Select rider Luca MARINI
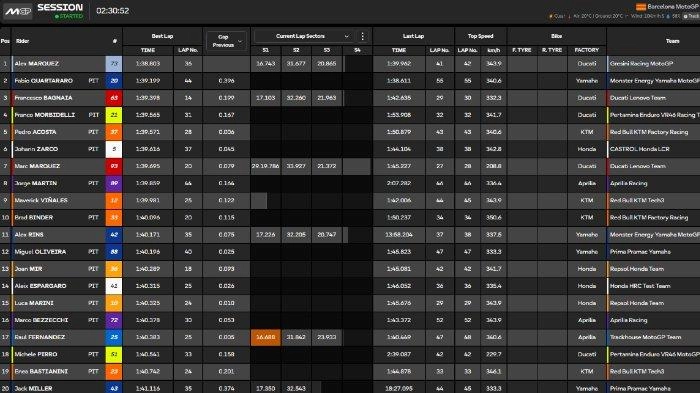This screenshot has width=700, height=393. point(34,303)
